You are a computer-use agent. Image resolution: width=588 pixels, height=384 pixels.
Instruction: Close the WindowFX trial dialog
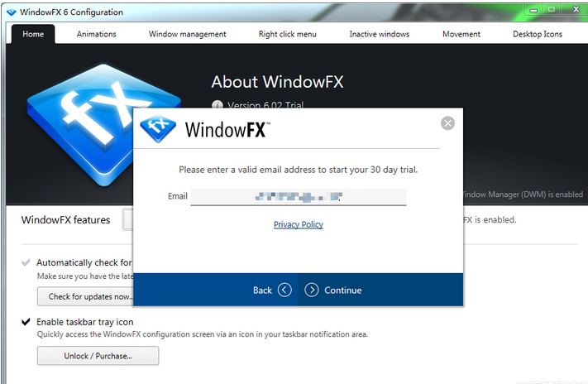(x=447, y=123)
